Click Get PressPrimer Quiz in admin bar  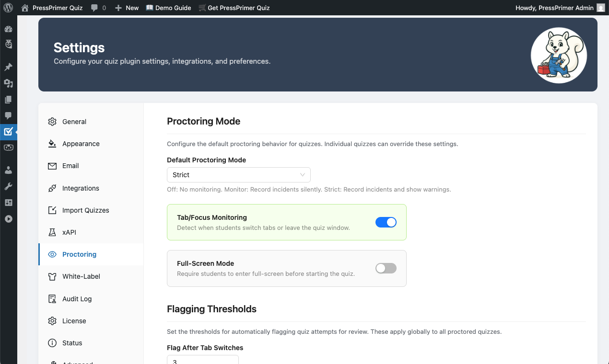(x=234, y=8)
